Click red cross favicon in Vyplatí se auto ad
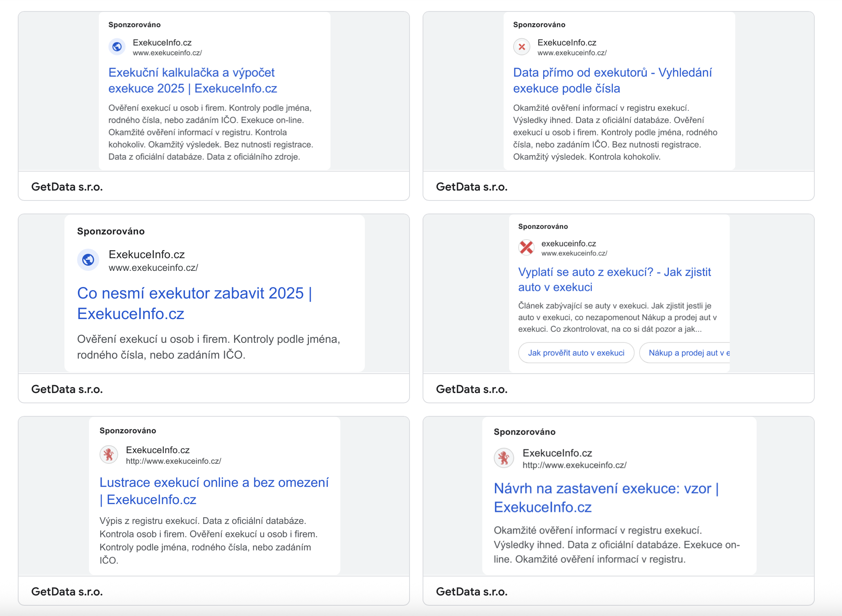 [527, 248]
